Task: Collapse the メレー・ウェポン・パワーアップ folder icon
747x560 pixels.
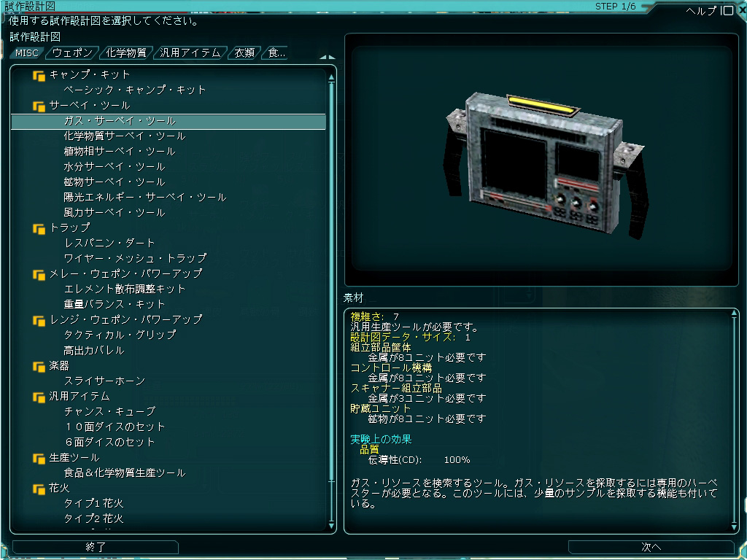Action: (x=39, y=275)
